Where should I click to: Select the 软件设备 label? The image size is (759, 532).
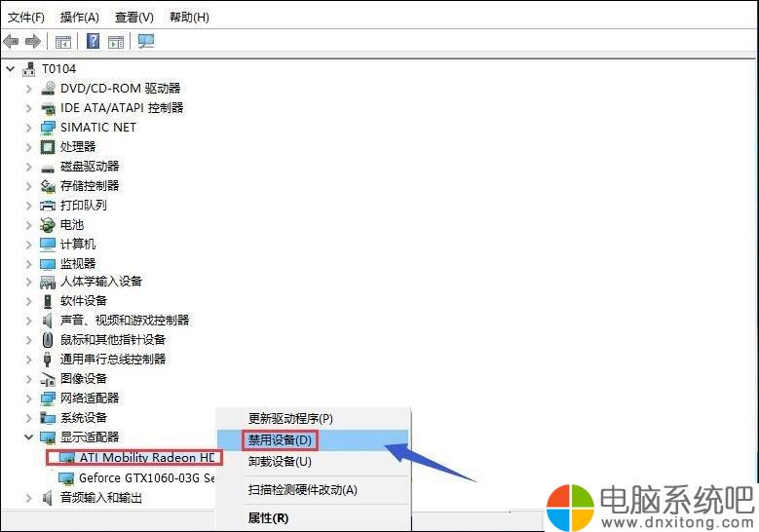click(84, 301)
